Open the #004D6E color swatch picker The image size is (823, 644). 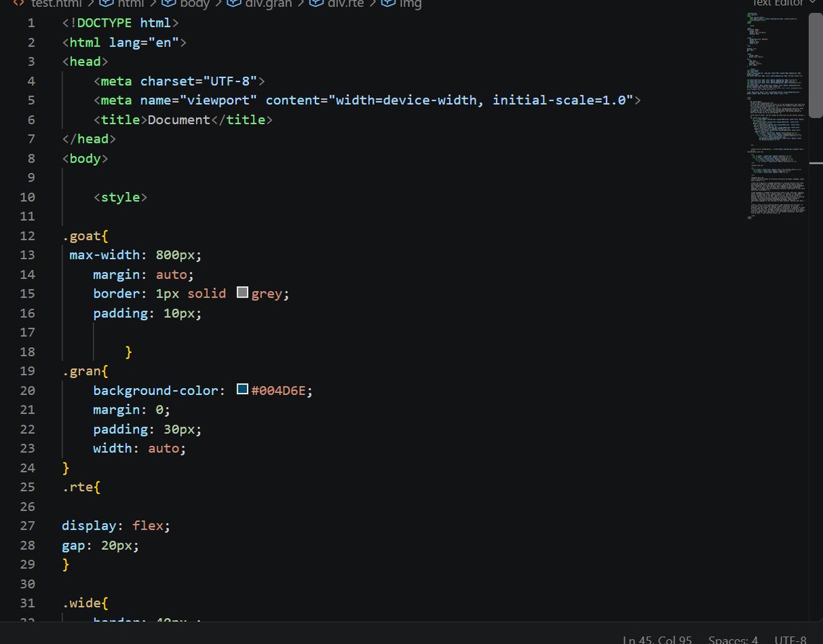(242, 390)
